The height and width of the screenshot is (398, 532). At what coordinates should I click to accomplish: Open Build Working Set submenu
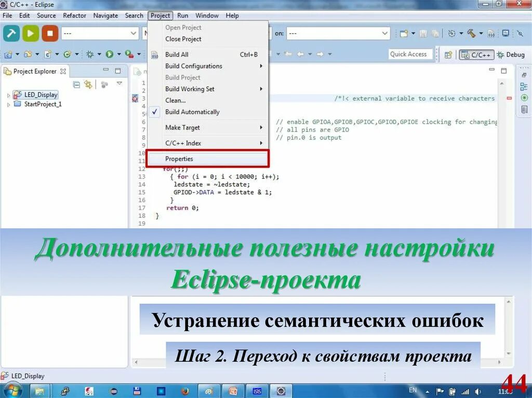click(208, 89)
